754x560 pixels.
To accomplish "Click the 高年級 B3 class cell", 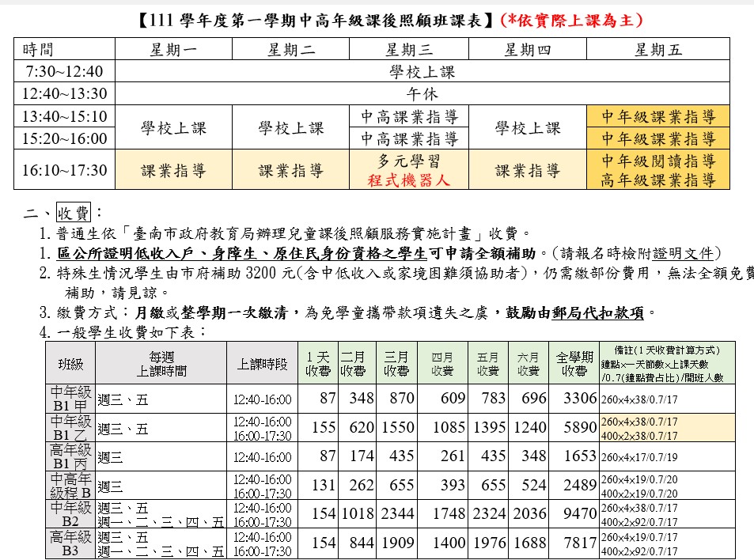I will pos(70,543).
